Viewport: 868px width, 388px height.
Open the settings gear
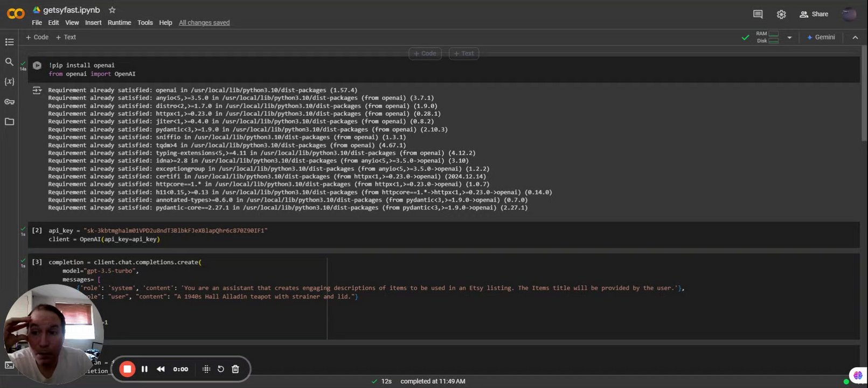click(781, 15)
